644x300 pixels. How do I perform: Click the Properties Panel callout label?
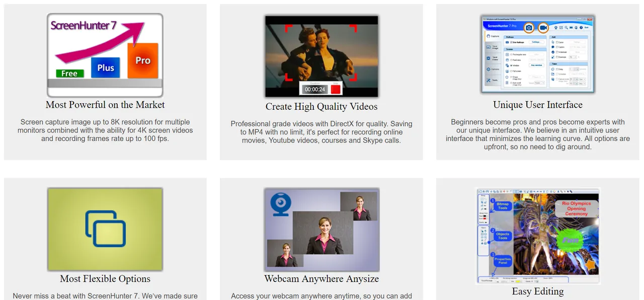tap(503, 261)
